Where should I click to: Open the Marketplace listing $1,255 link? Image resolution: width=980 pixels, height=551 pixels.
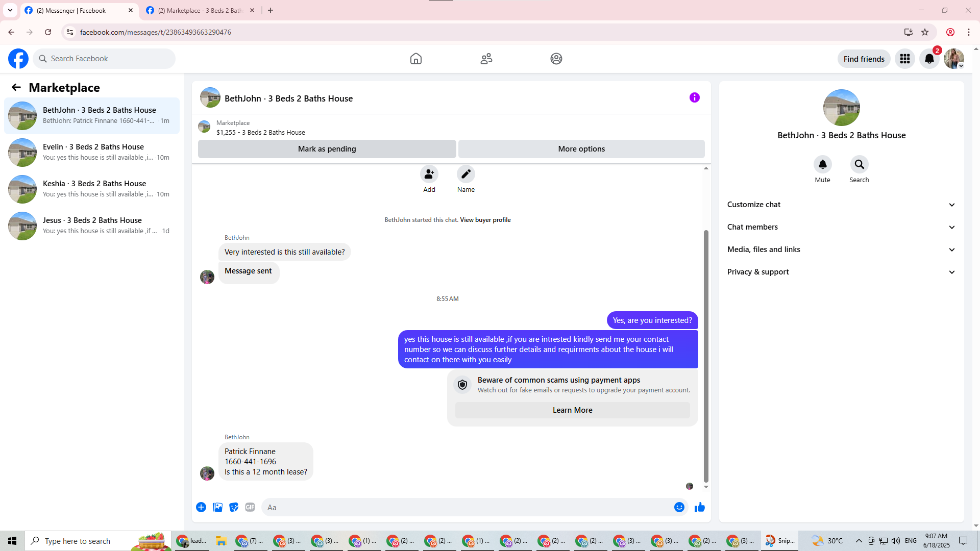tap(261, 133)
